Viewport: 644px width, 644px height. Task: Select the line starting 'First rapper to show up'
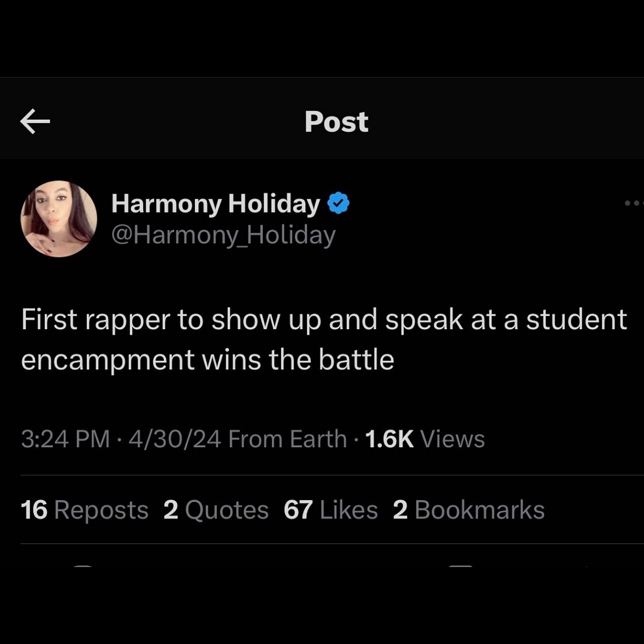click(x=324, y=320)
